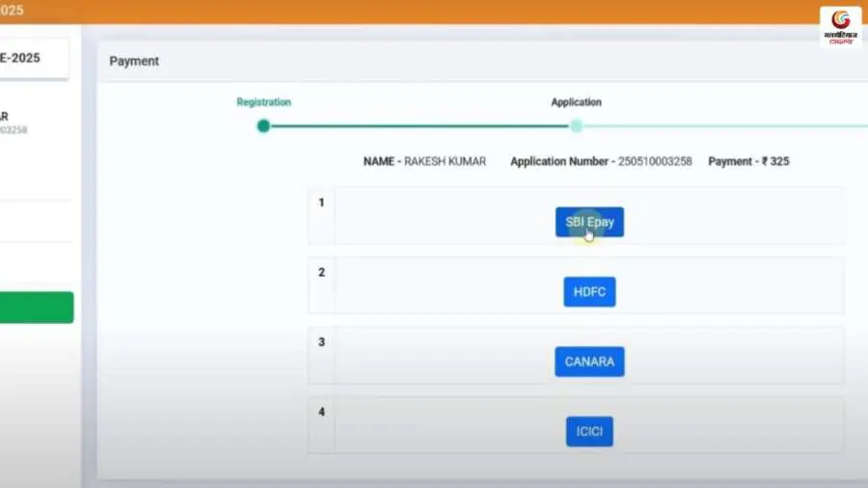Click row number 2 cell
Screen dimensions: 868x488
(321, 285)
